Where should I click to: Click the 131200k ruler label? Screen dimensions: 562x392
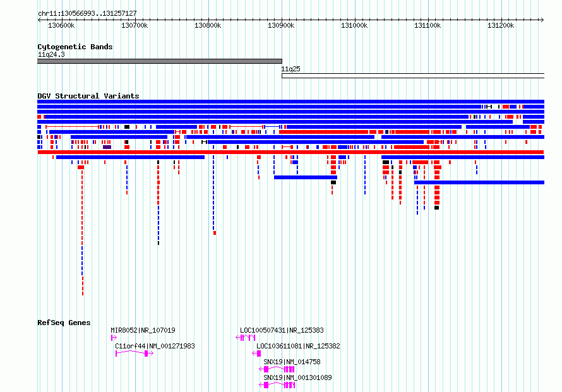click(501, 25)
